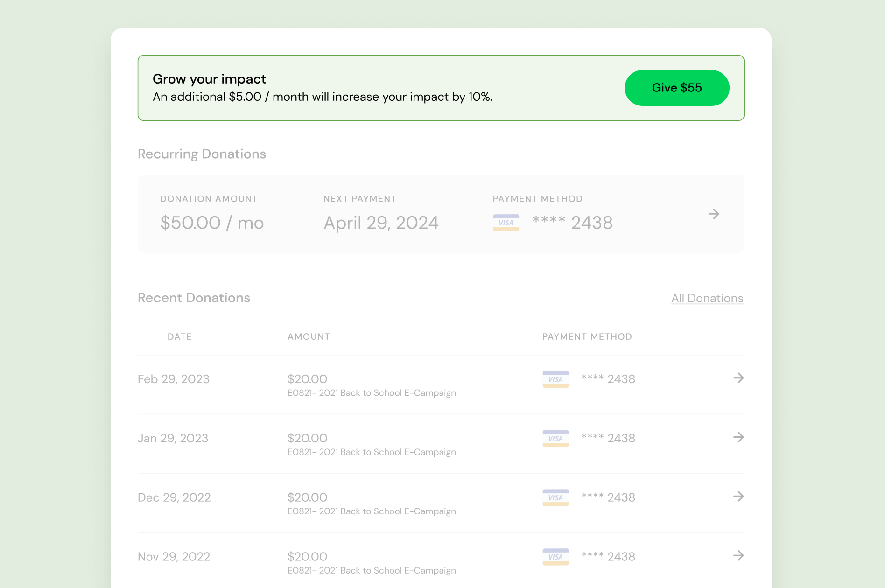Screen dimensions: 885x588
Task: Open Nov 29, 2022 donation arrow
Action: (738, 556)
